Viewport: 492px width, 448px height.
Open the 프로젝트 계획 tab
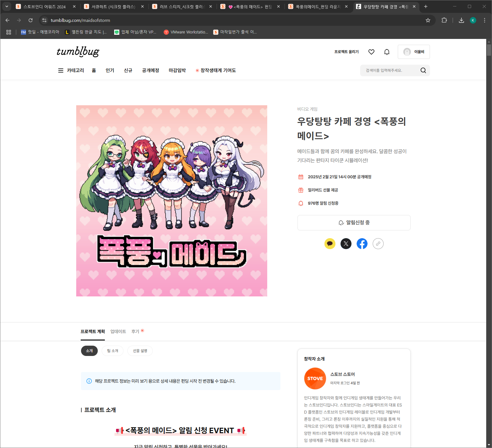pyautogui.click(x=93, y=331)
